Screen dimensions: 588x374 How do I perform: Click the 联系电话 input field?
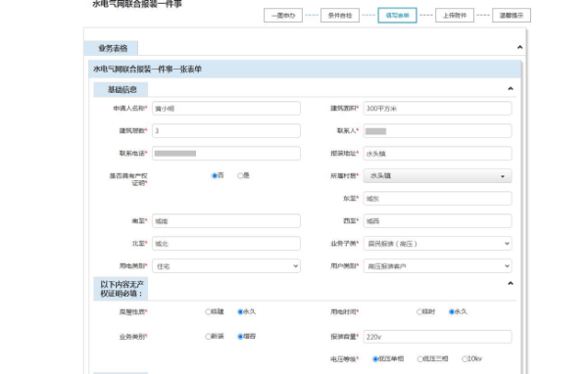click(x=226, y=154)
